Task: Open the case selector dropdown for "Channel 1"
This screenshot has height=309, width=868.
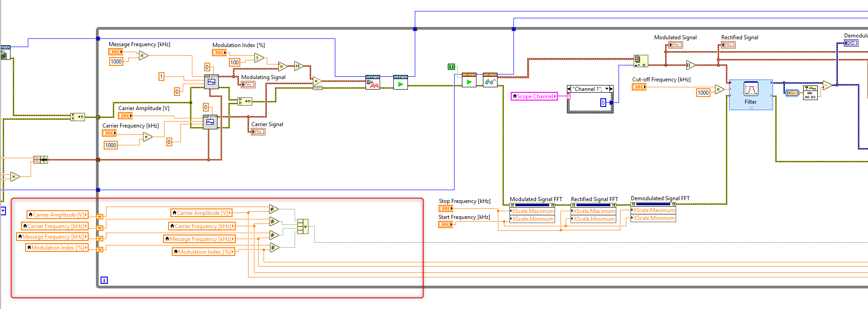Action: 607,89
